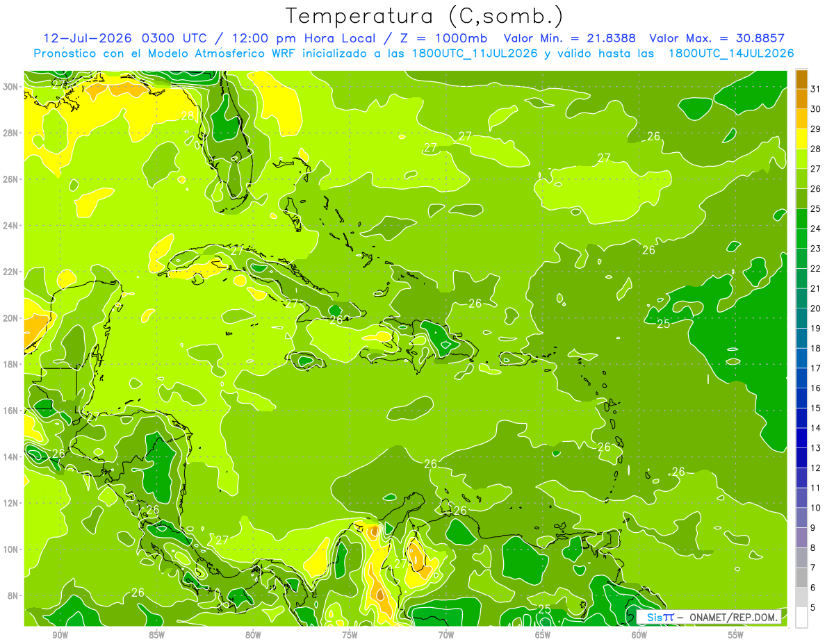This screenshot has width=834, height=644.
Task: Click the dark orange swatch topping the legend
Action: 801,79
